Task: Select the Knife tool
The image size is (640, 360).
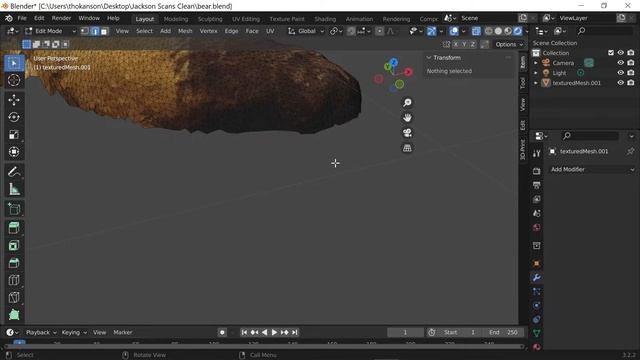Action: 14,298
